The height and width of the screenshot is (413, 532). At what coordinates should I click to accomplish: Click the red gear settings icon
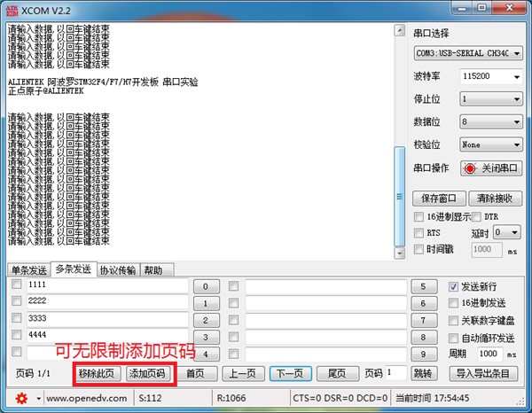(x=21, y=398)
